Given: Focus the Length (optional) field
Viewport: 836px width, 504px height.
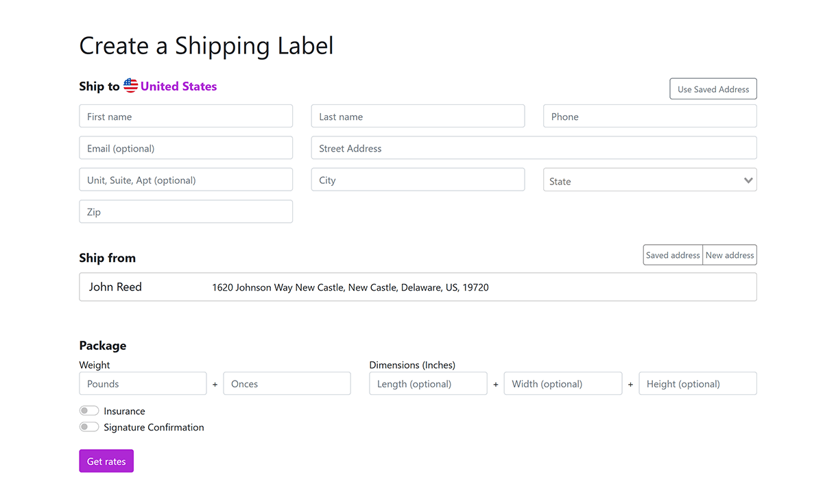Looking at the screenshot, I should pos(428,384).
